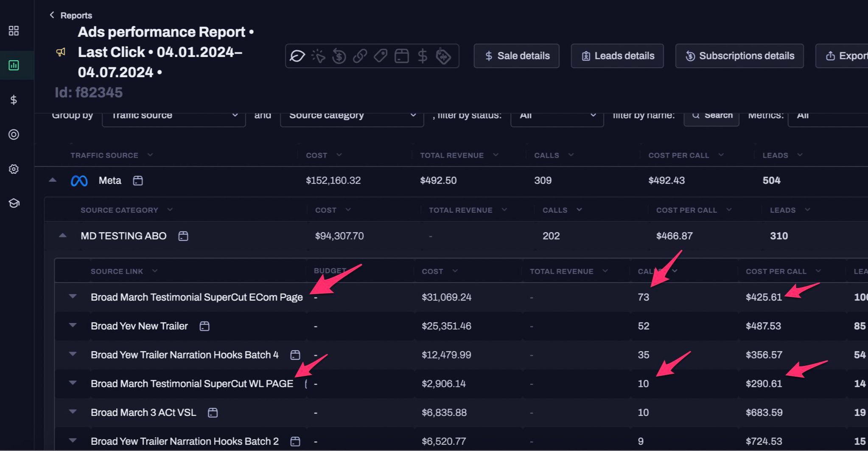Click the Leads details button

(x=617, y=56)
